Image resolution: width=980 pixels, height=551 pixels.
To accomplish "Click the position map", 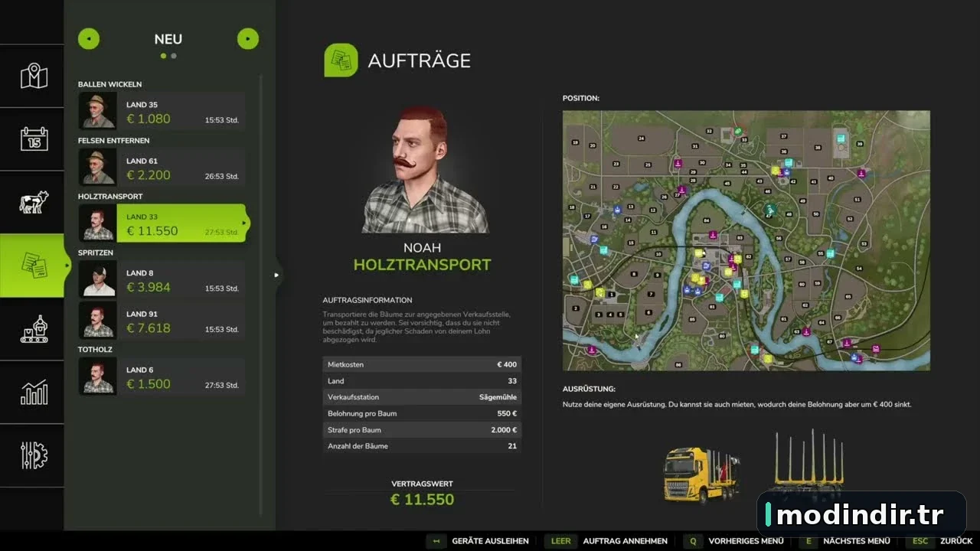I will 746,240.
